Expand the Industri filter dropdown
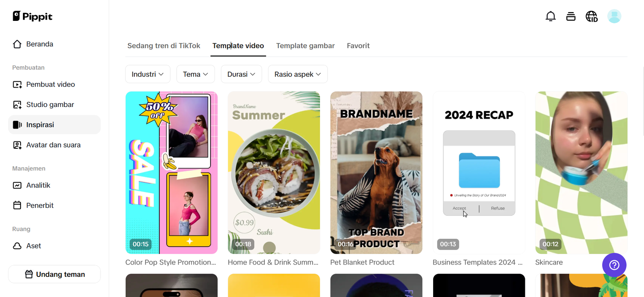 [x=148, y=74]
